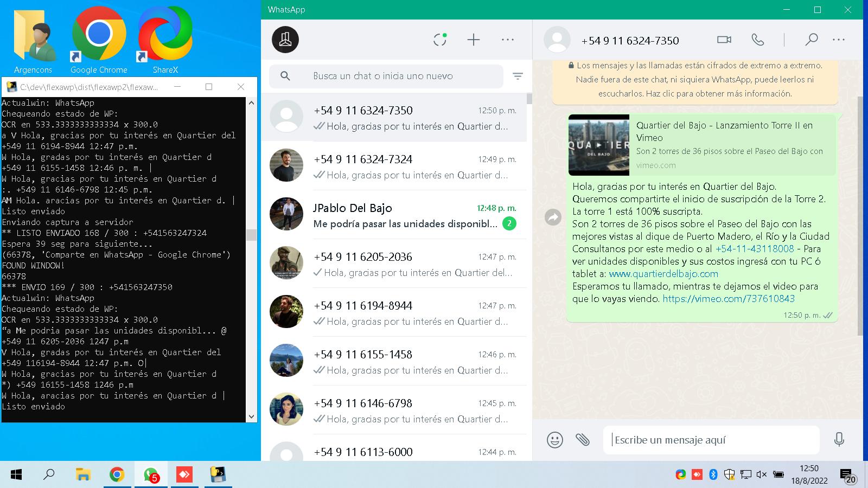Focus the 'Busca un chat' search field
868x488 pixels.
point(386,76)
